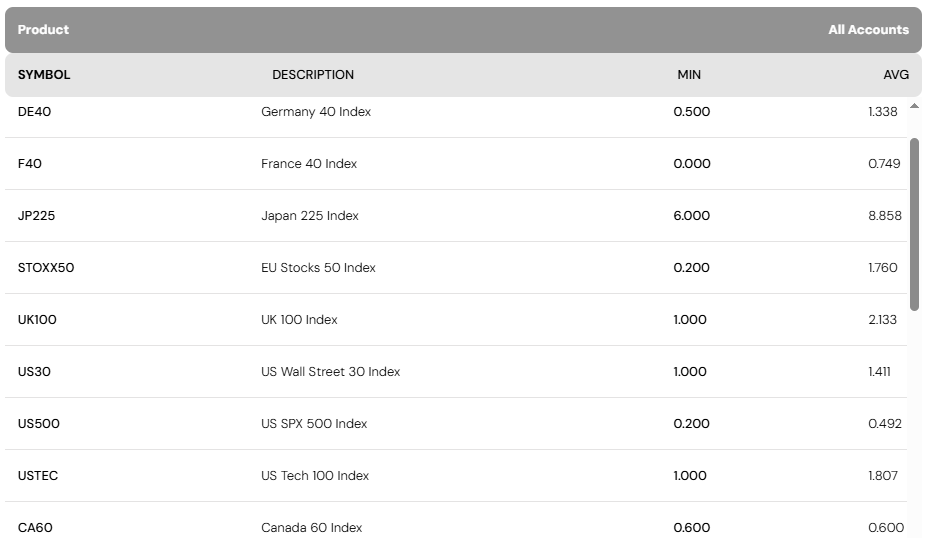
Task: Open the CA60 symbol row
Action: coord(35,528)
